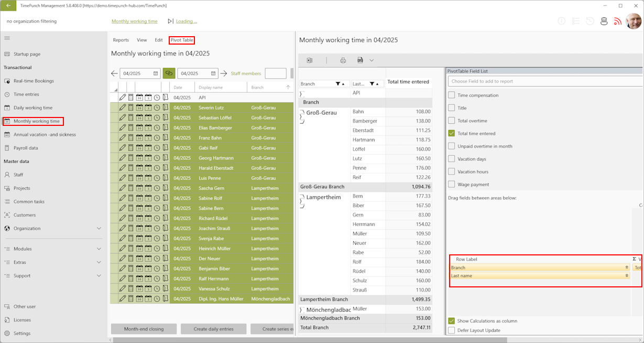The width and height of the screenshot is (644, 343).
Task: Open Settings in the sidebar
Action: [22, 334]
